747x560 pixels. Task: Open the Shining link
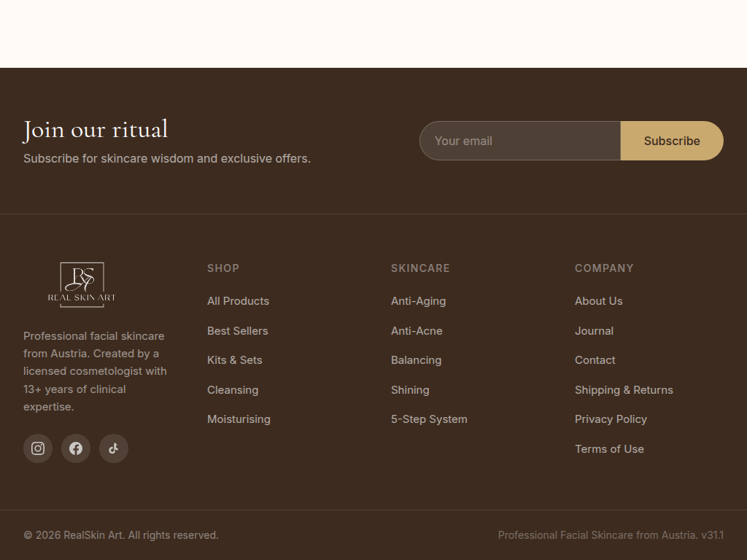[x=410, y=389]
